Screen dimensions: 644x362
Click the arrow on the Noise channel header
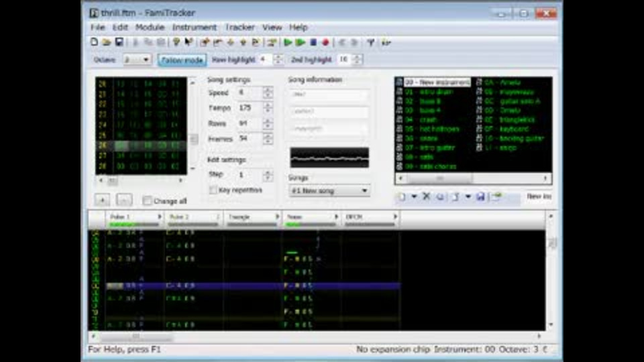pyautogui.click(x=337, y=217)
